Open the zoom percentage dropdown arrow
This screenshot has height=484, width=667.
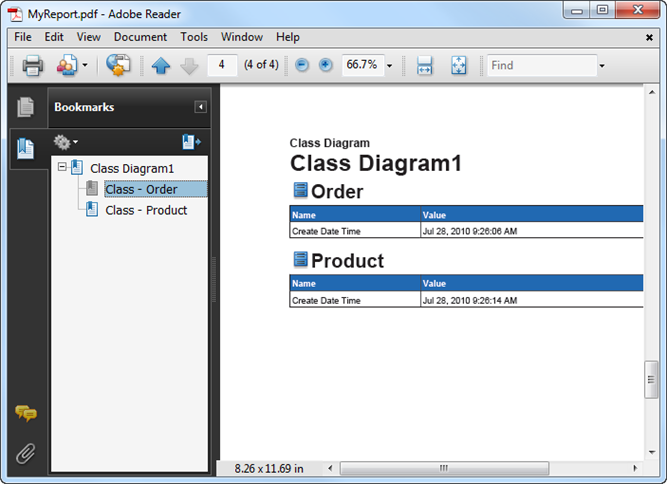(389, 66)
